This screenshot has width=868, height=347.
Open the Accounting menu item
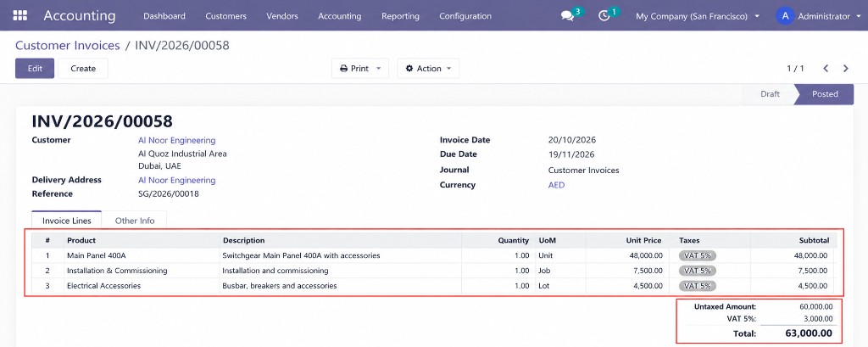click(x=339, y=16)
